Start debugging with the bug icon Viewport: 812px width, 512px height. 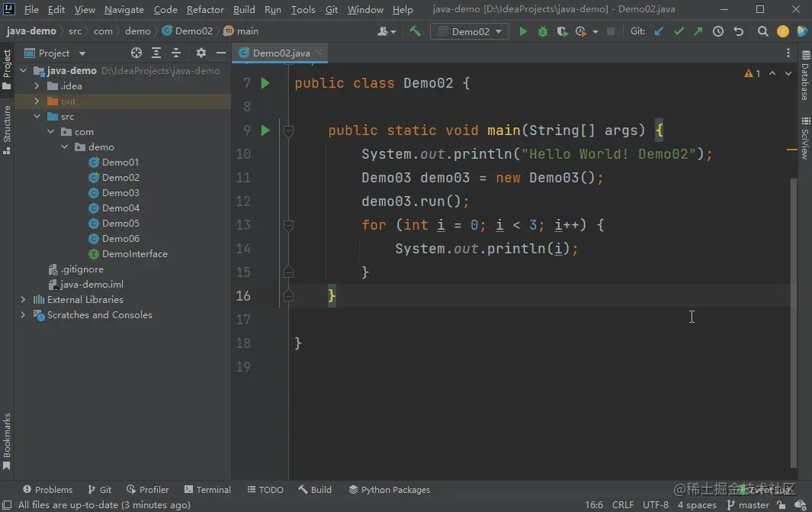click(543, 31)
